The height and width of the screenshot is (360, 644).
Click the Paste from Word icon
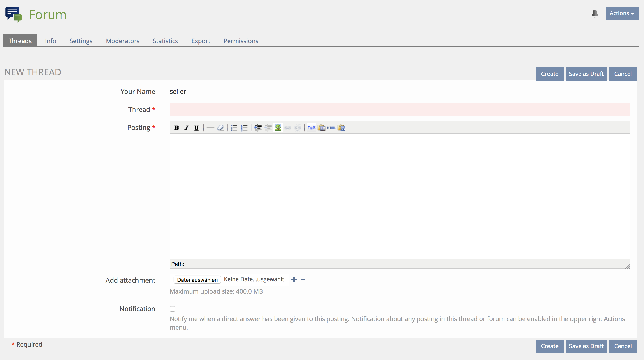tap(341, 128)
